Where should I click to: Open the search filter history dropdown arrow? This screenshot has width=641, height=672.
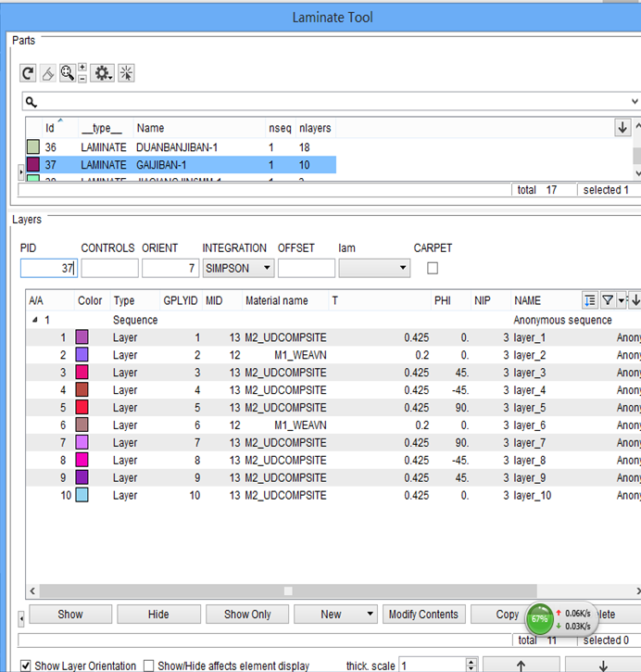[x=635, y=102]
